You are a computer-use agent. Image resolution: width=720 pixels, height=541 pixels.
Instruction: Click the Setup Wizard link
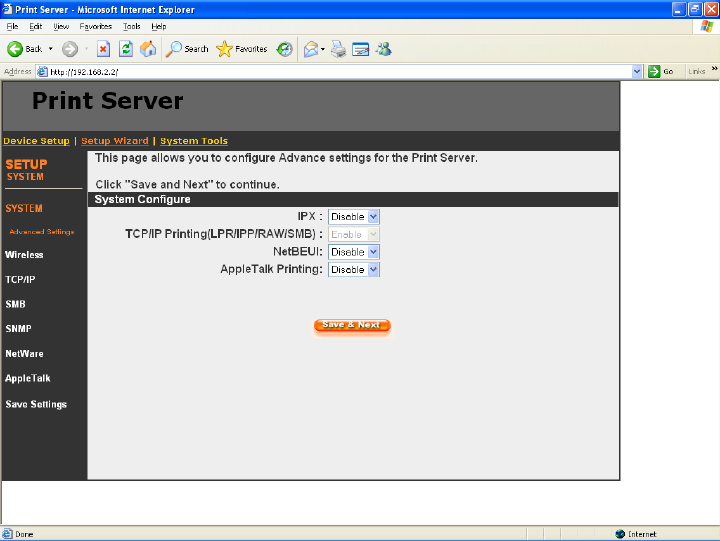(x=115, y=141)
